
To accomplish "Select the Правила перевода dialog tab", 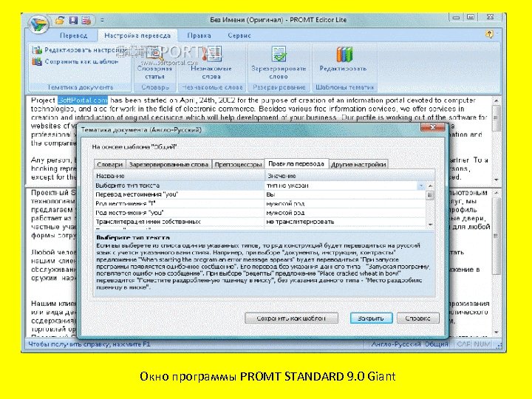I will pyautogui.click(x=296, y=163).
